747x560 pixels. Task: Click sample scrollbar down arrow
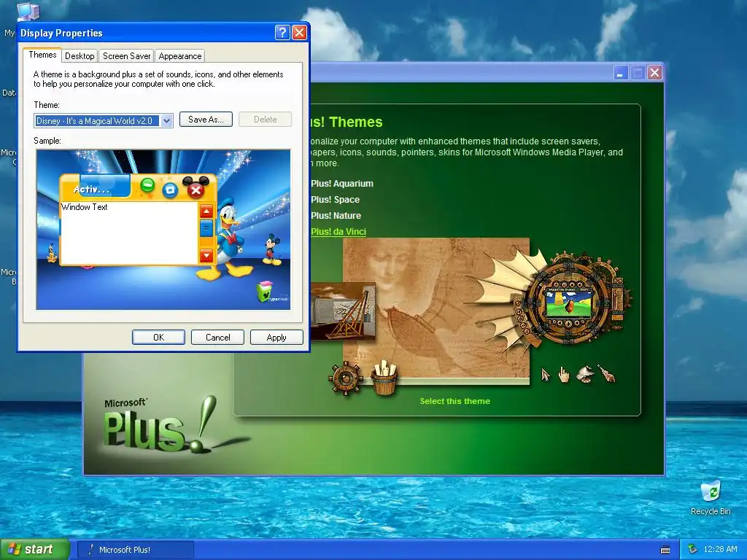pyautogui.click(x=206, y=256)
